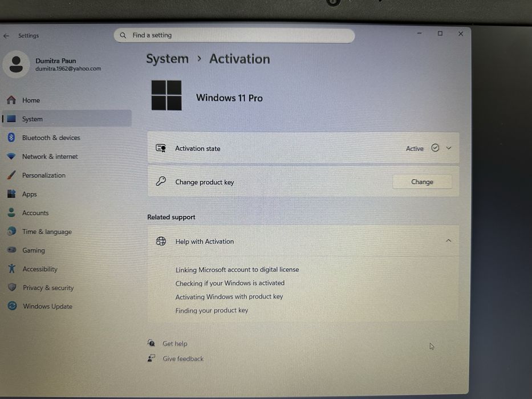Click the dumitra.1962@yahoo.com email text
532x399 pixels.
(x=68, y=68)
